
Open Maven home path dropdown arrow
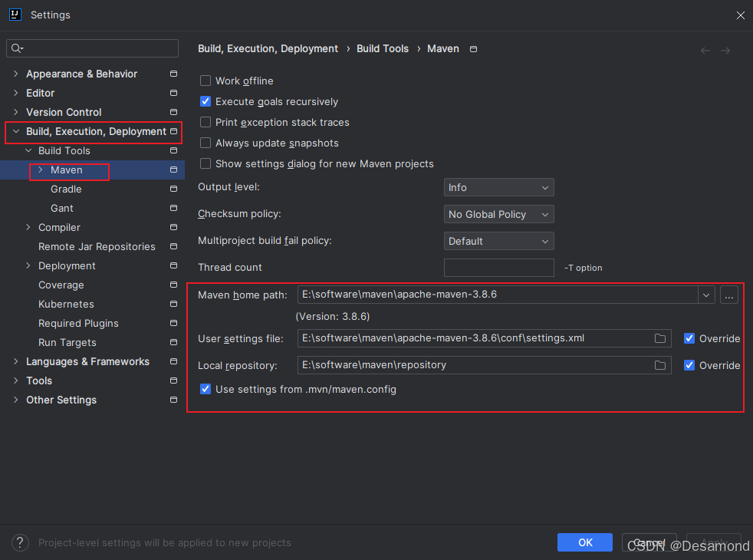706,295
